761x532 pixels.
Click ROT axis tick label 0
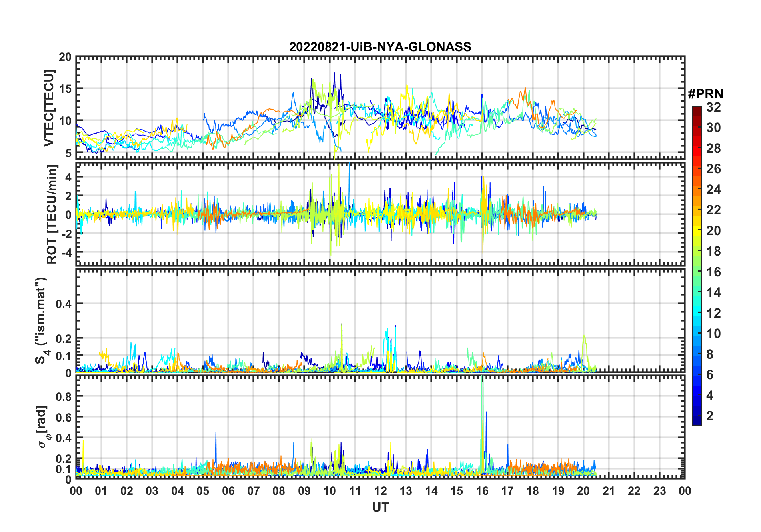[x=68, y=215]
